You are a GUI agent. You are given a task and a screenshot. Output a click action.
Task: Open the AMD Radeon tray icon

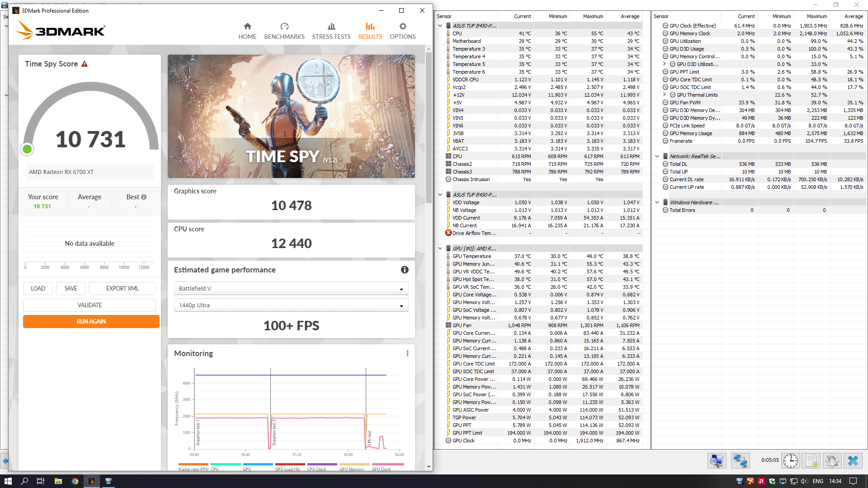[x=761, y=481]
